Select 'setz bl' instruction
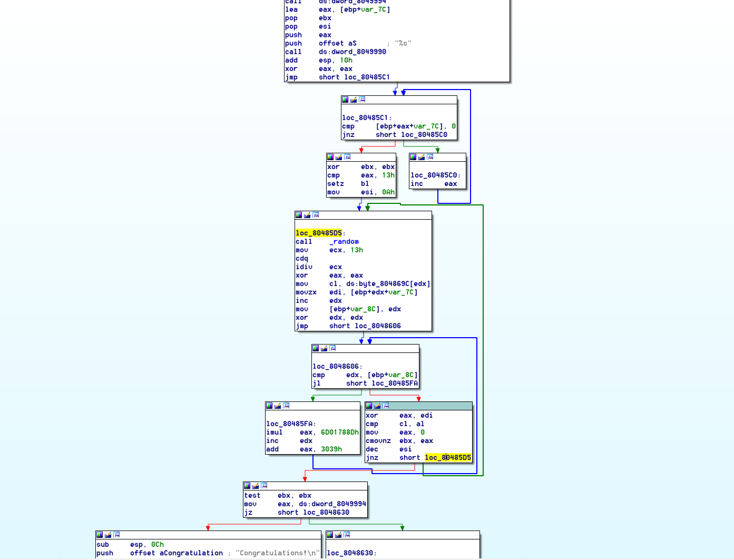Image resolution: width=734 pixels, height=560 pixels. click(348, 184)
